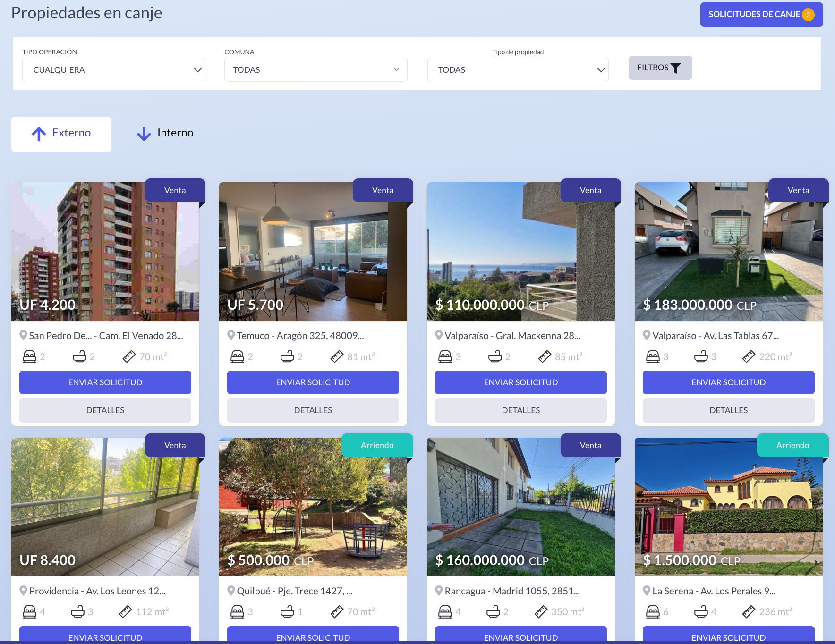
Task: Click bathroom icon on Av. Las Tablas card
Action: pos(701,356)
